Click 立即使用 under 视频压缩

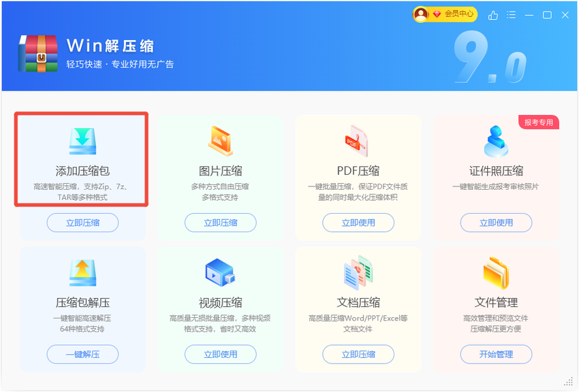tap(221, 355)
